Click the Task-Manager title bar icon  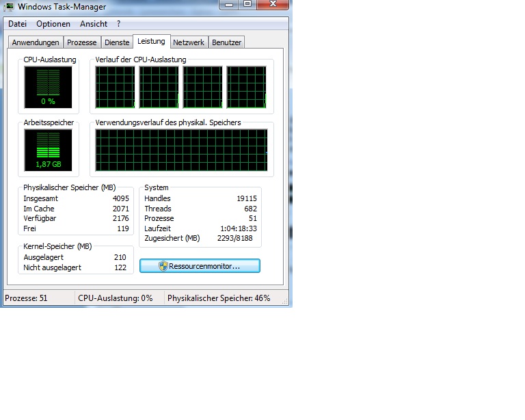pos(8,7)
